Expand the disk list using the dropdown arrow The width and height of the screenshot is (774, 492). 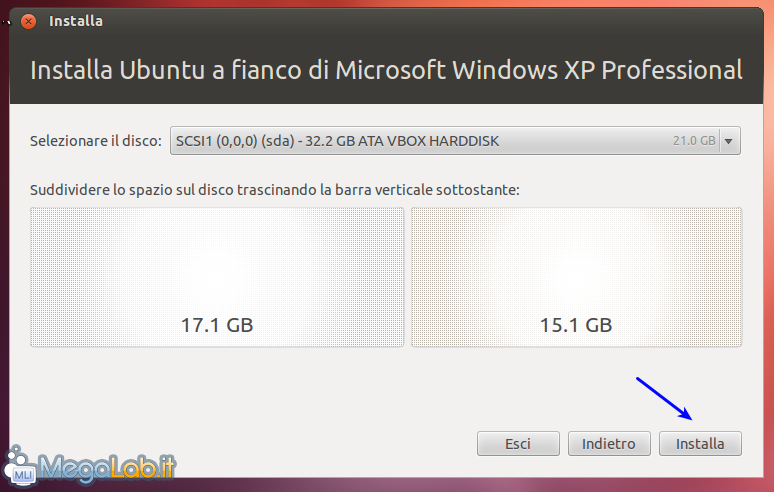pyautogui.click(x=729, y=141)
